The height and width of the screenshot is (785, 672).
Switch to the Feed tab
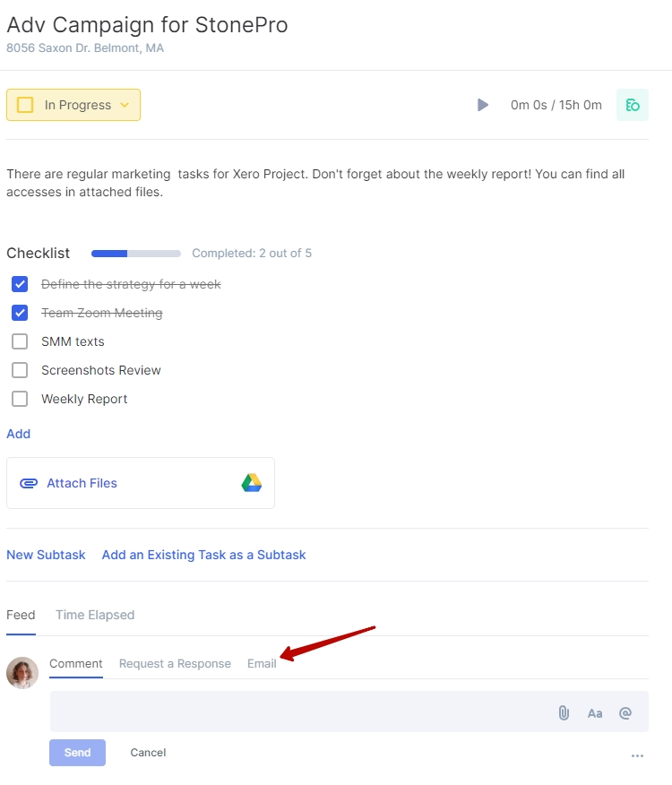(x=21, y=615)
